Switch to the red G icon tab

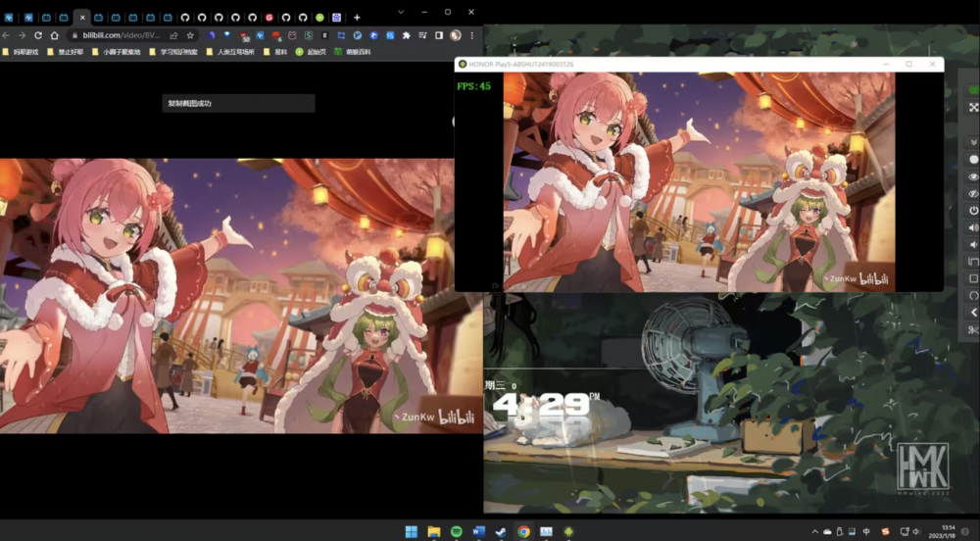(x=269, y=18)
